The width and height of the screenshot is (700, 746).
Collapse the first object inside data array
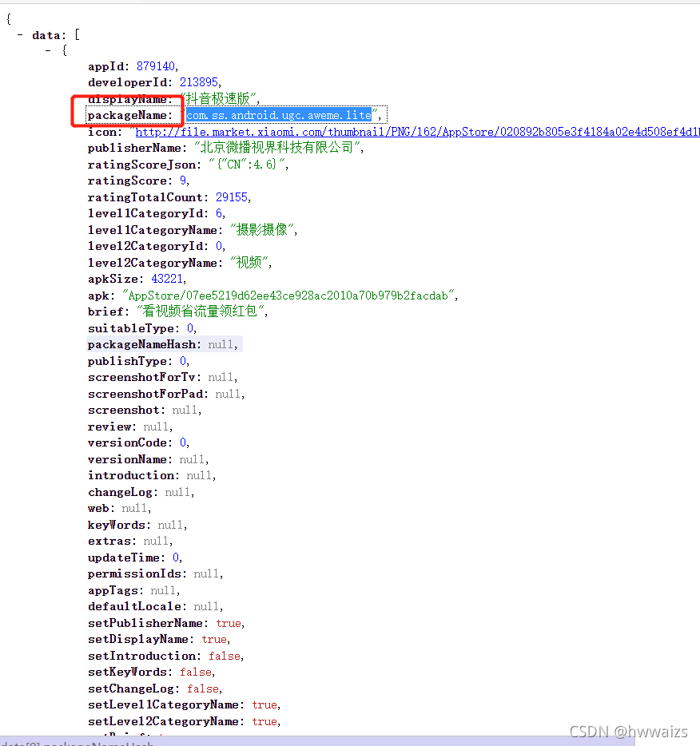48,50
